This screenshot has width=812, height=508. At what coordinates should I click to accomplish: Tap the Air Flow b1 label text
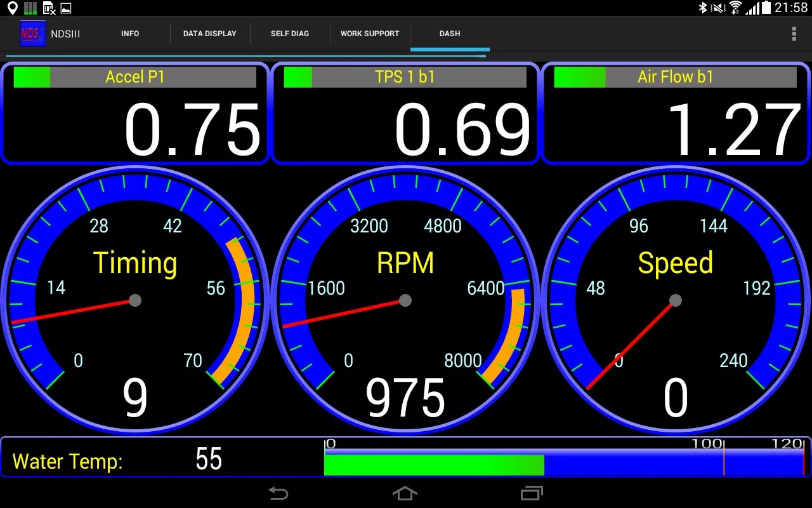tap(676, 77)
